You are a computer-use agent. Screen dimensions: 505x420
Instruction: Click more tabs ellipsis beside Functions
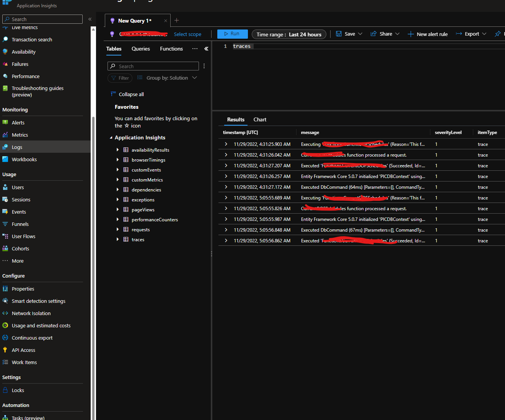pos(195,49)
